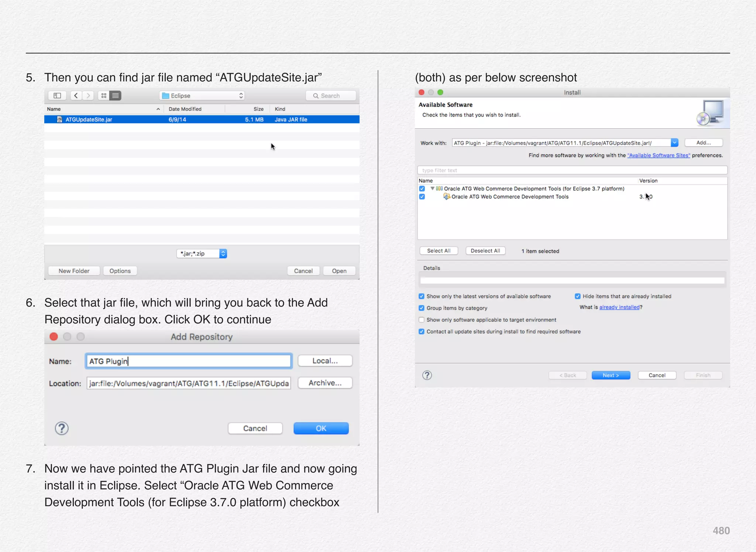Click the type filter text input field
756x552 pixels.
pos(572,170)
